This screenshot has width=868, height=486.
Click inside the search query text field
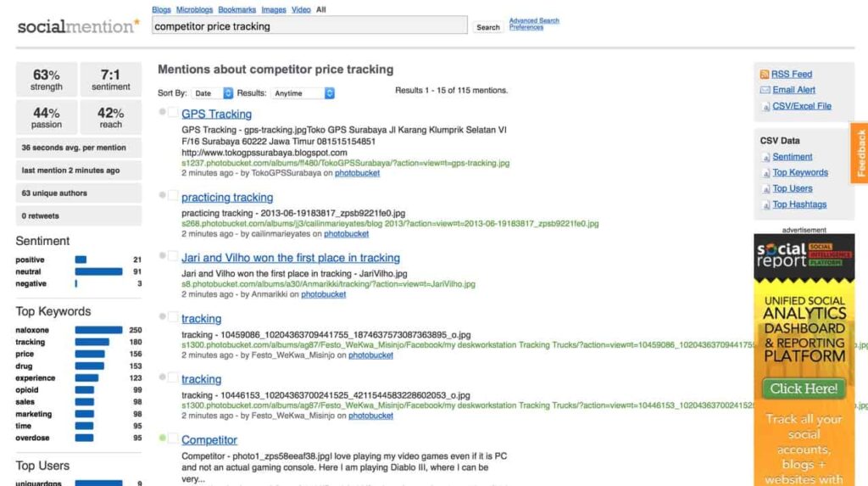tap(309, 26)
